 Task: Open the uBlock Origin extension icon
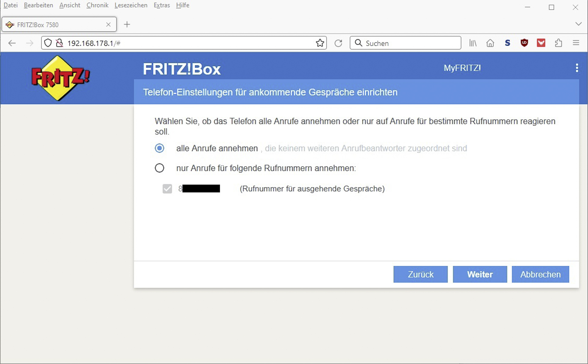524,43
